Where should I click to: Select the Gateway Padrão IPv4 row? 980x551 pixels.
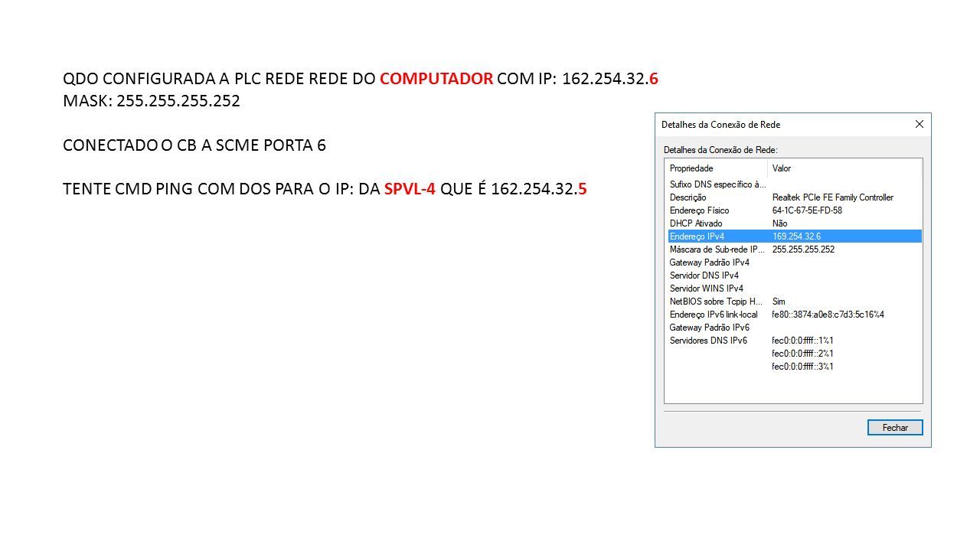pos(795,262)
